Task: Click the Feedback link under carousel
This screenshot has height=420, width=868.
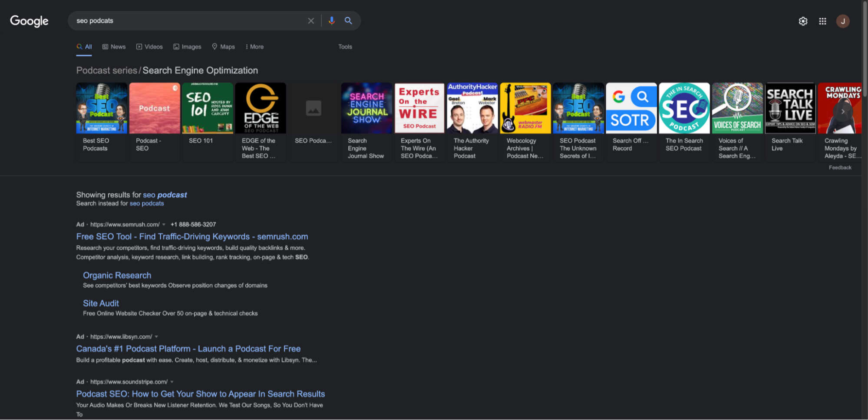Action: pyautogui.click(x=840, y=168)
